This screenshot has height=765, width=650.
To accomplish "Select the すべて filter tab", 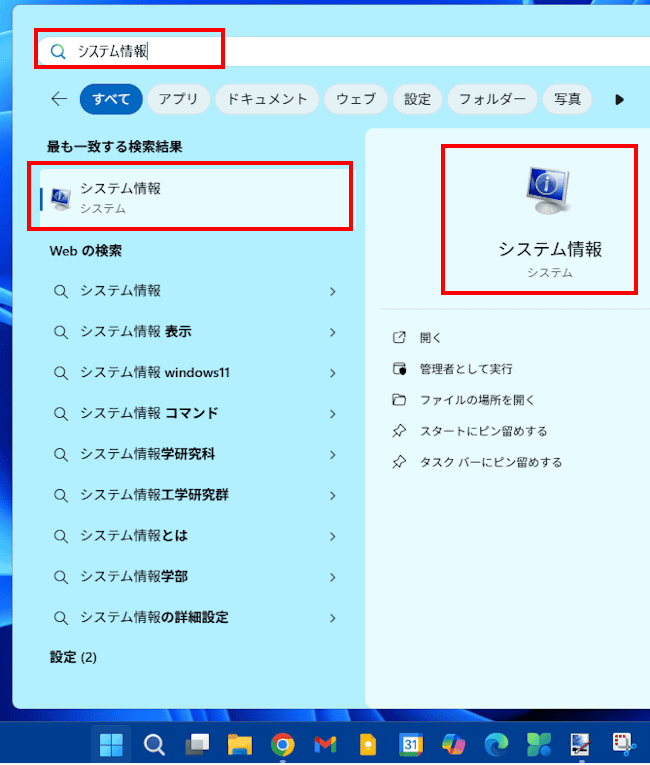I will pos(111,99).
